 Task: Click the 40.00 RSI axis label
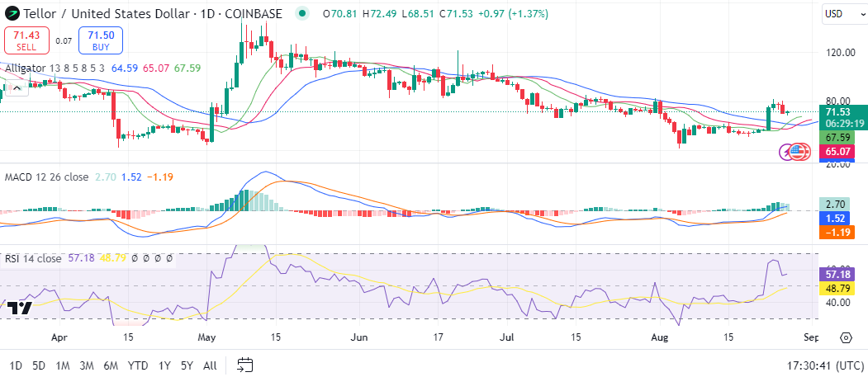838,303
